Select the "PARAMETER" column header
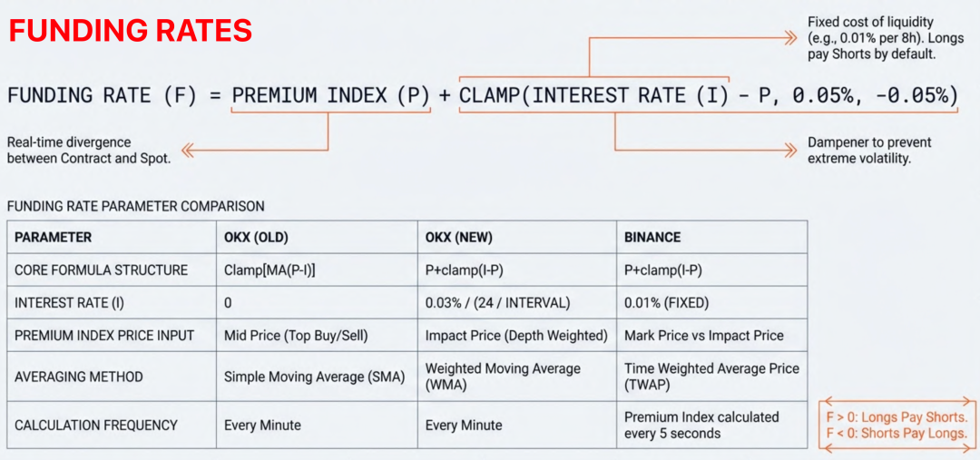Screen dimensions: 980x460 pos(54,237)
